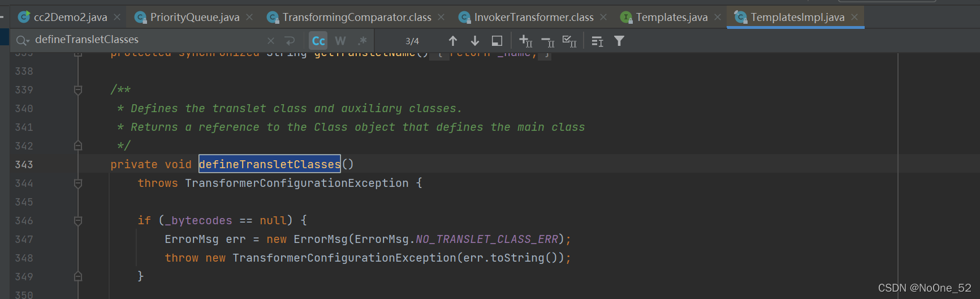
Task: Clear the search field text
Action: [271, 41]
